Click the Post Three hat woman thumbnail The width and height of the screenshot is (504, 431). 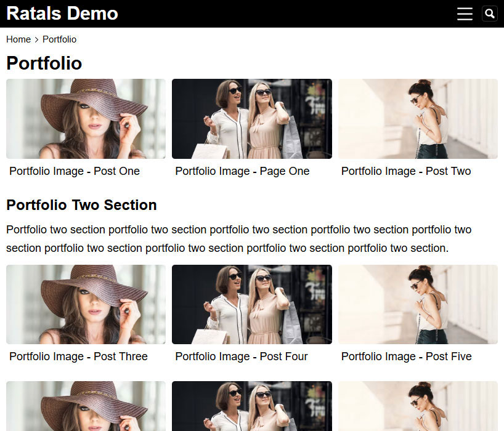86,304
